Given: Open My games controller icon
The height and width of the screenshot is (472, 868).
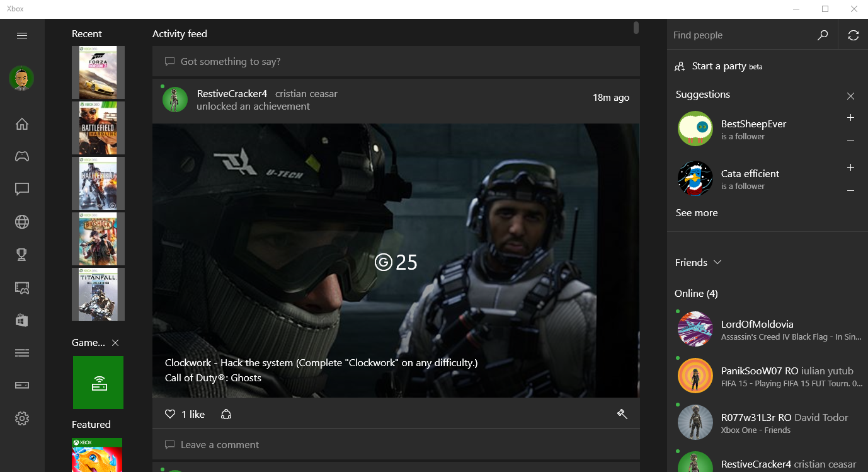Looking at the screenshot, I should (x=22, y=156).
